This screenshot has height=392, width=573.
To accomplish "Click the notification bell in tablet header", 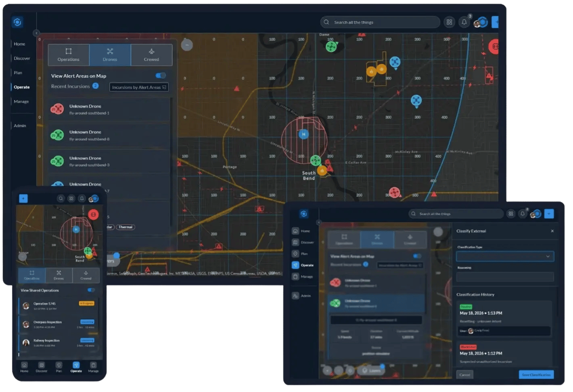I will click(523, 214).
